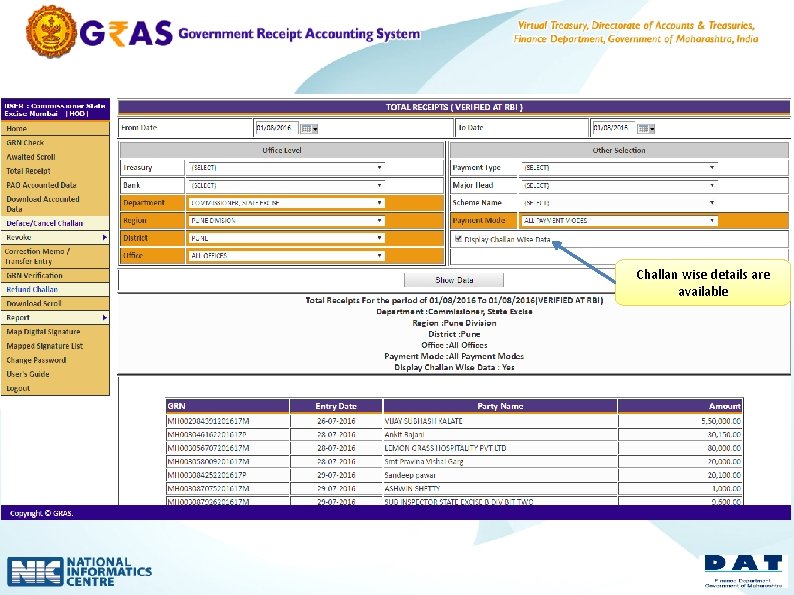Screen dimensions: 794x595
Task: Open Awaited Scroll menu item
Action: 55,157
